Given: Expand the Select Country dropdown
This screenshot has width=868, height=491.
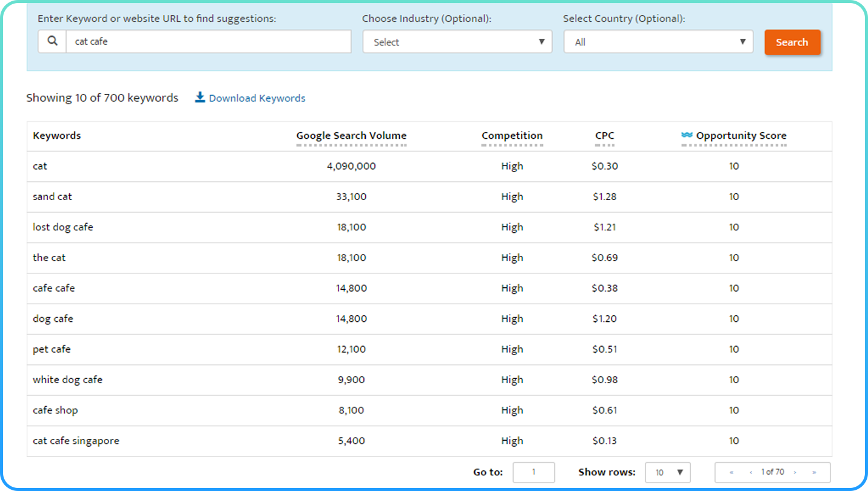Looking at the screenshot, I should point(658,42).
